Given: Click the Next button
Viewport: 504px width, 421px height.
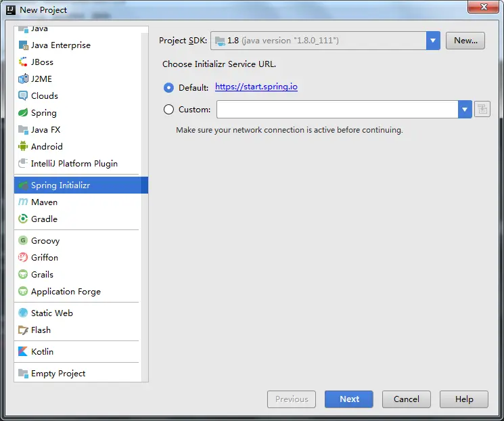Looking at the screenshot, I should 349,399.
